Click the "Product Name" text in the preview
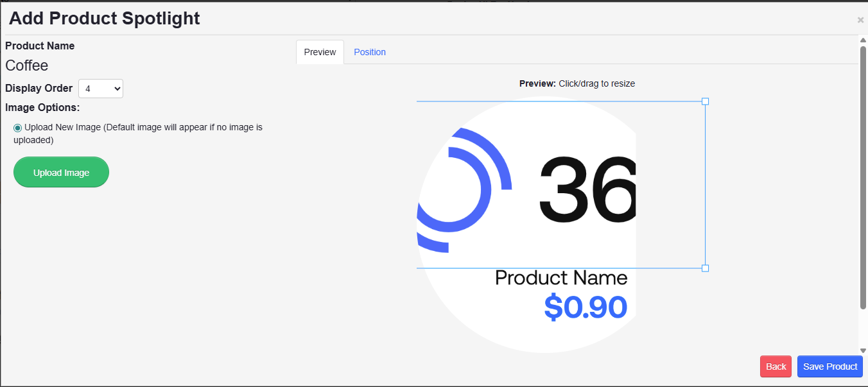The width and height of the screenshot is (868, 387). pos(560,277)
